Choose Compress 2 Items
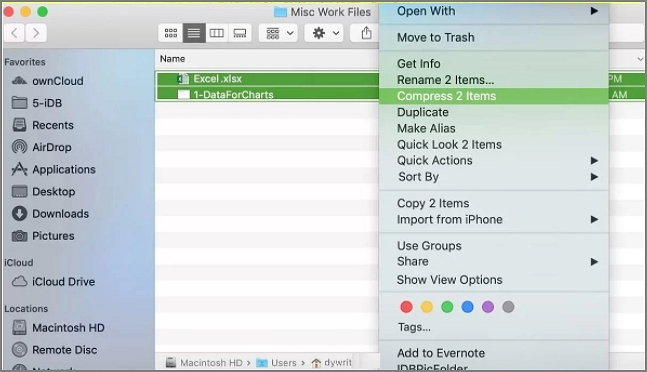The width and height of the screenshot is (647, 372). click(494, 96)
